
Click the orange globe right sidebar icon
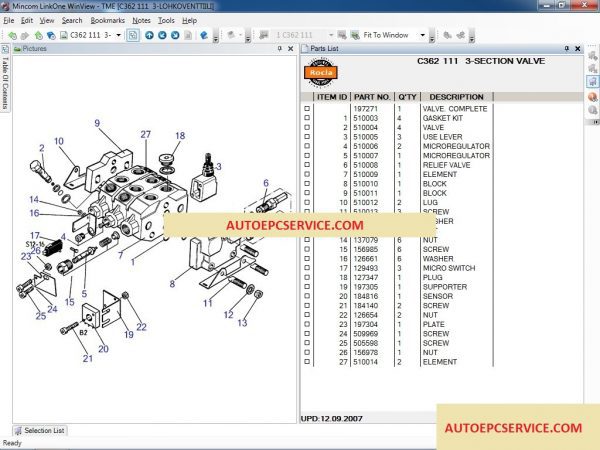point(592,96)
